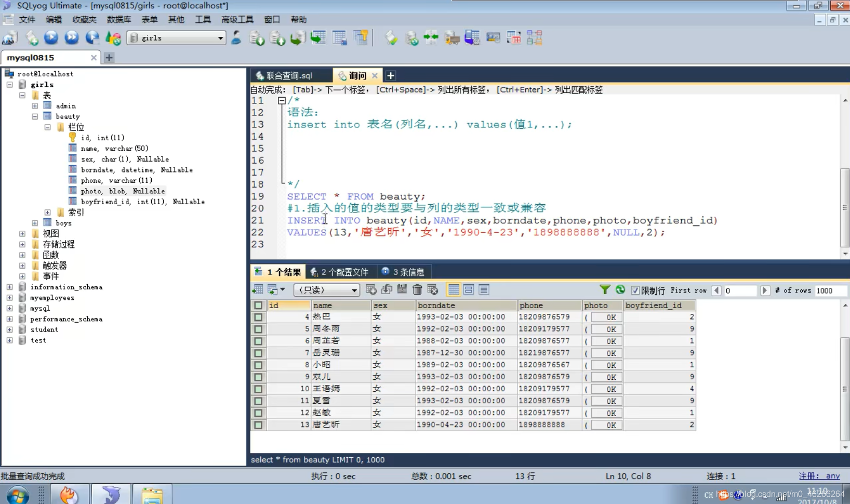The height and width of the screenshot is (504, 850).
Task: Click the create new connection toolbar icon
Action: coord(10,38)
